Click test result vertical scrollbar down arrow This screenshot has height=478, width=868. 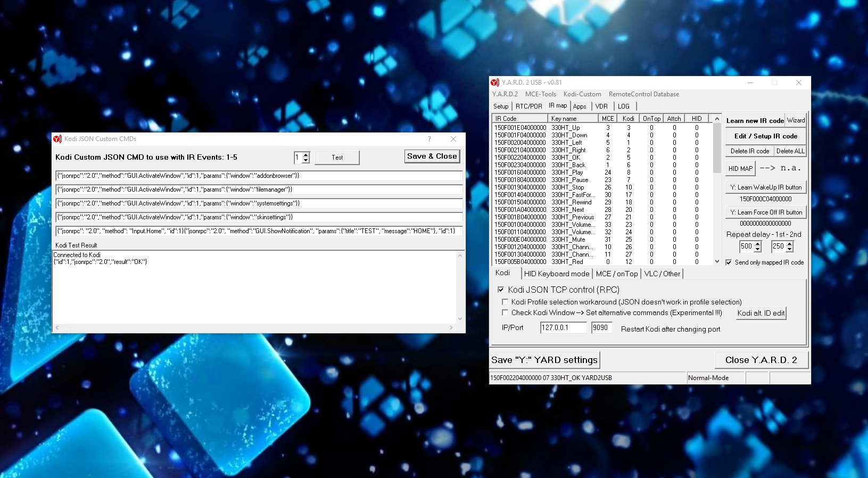pos(460,319)
